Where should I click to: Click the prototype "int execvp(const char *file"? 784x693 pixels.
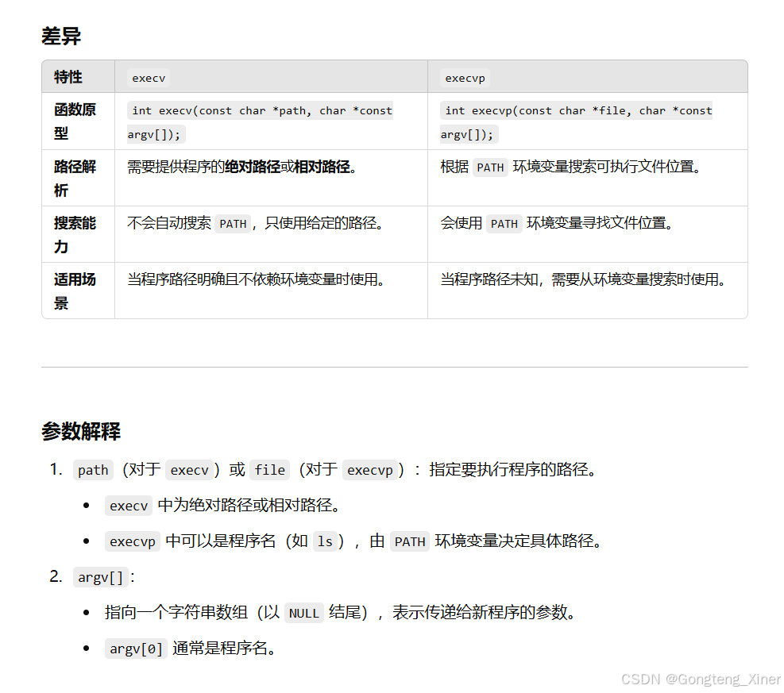tap(538, 110)
